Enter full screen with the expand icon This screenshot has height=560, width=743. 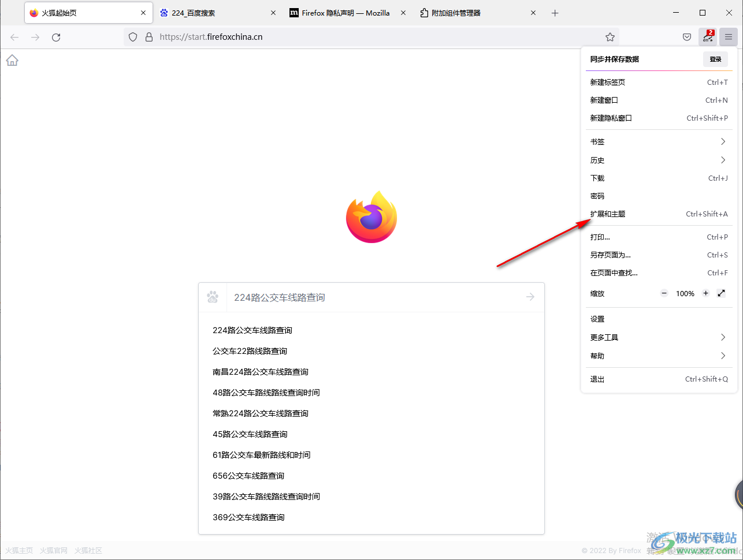click(721, 293)
